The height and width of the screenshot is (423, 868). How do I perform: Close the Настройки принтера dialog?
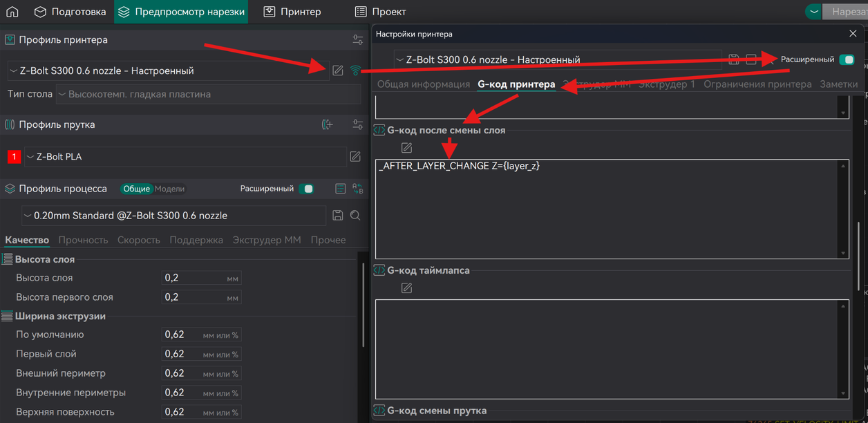853,33
